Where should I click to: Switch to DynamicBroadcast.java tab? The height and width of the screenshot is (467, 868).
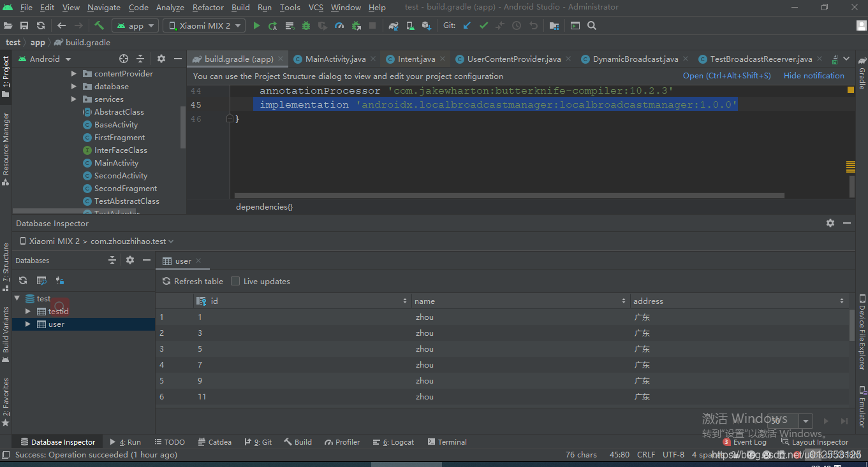(635, 59)
